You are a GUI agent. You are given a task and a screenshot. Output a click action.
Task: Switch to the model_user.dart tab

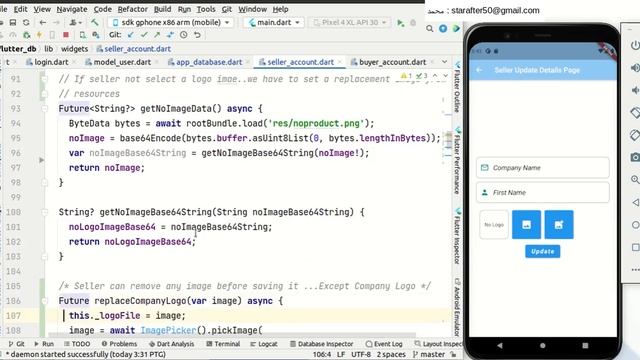point(122,62)
